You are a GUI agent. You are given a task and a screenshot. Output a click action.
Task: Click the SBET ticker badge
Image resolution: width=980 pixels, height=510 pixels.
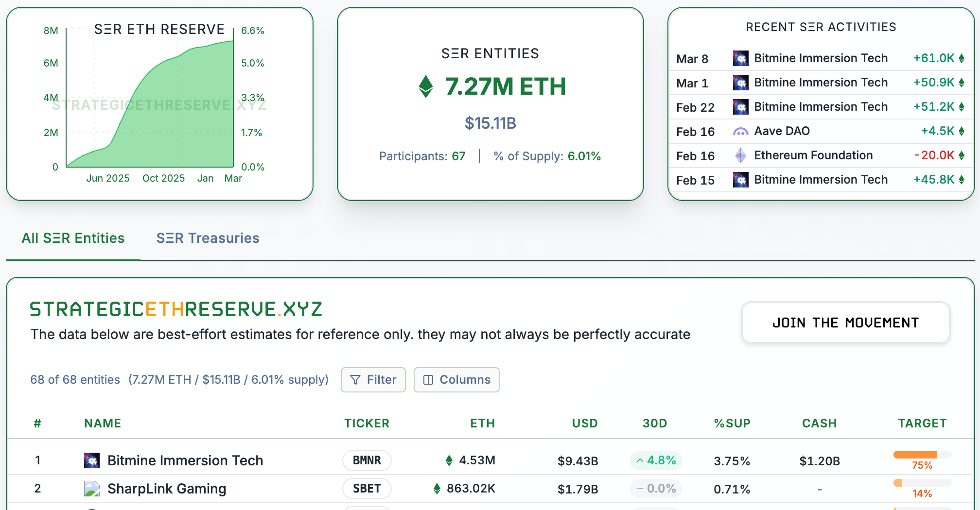point(367,489)
